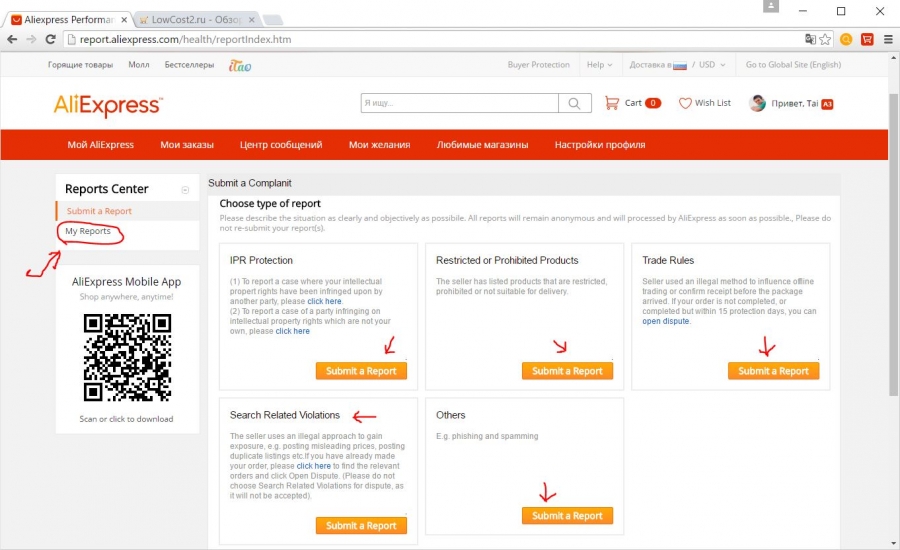Click the iTao logo
Image resolution: width=900 pixels, height=550 pixels.
240,65
